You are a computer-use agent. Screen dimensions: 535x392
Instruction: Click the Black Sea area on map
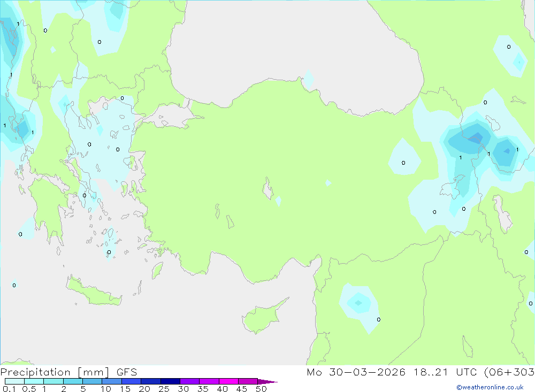pos(293,51)
